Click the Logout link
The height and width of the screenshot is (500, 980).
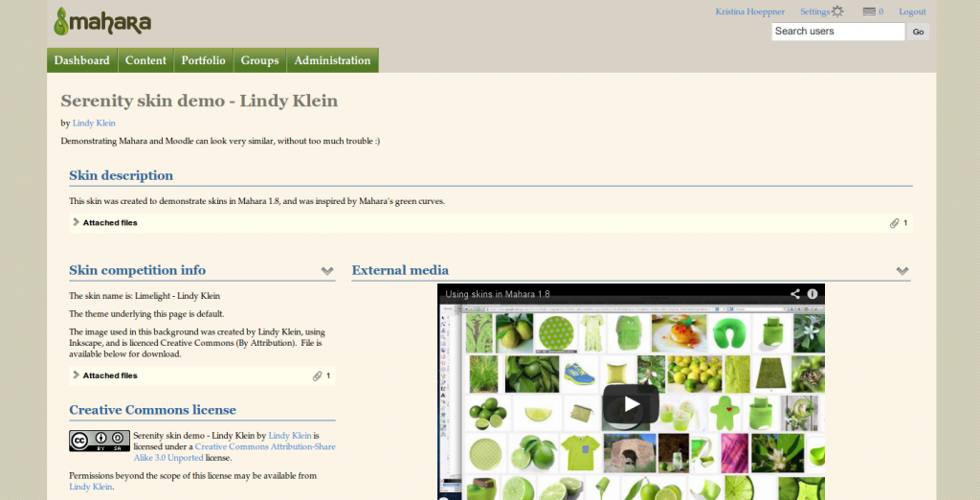click(912, 11)
